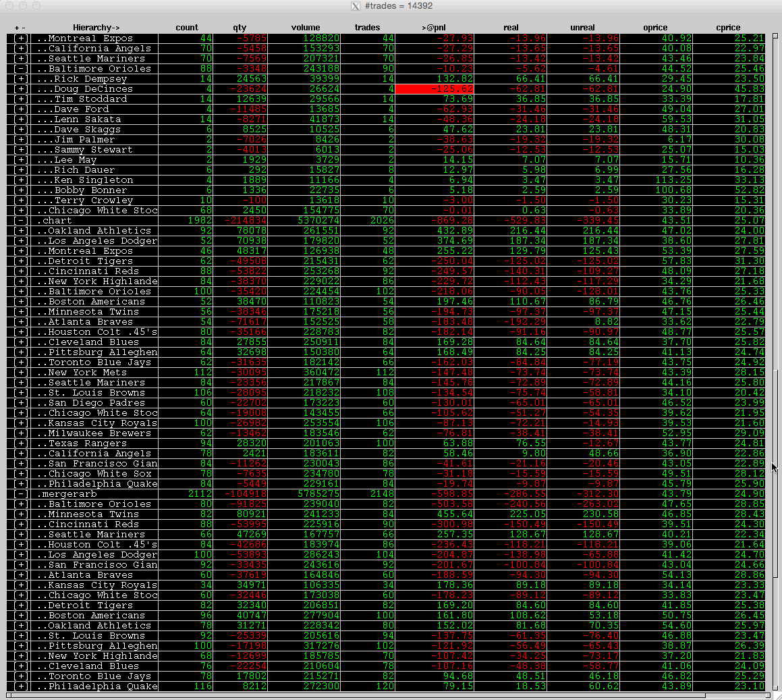Expand the Chicago White Sox row
The image size is (782, 700).
tap(20, 474)
